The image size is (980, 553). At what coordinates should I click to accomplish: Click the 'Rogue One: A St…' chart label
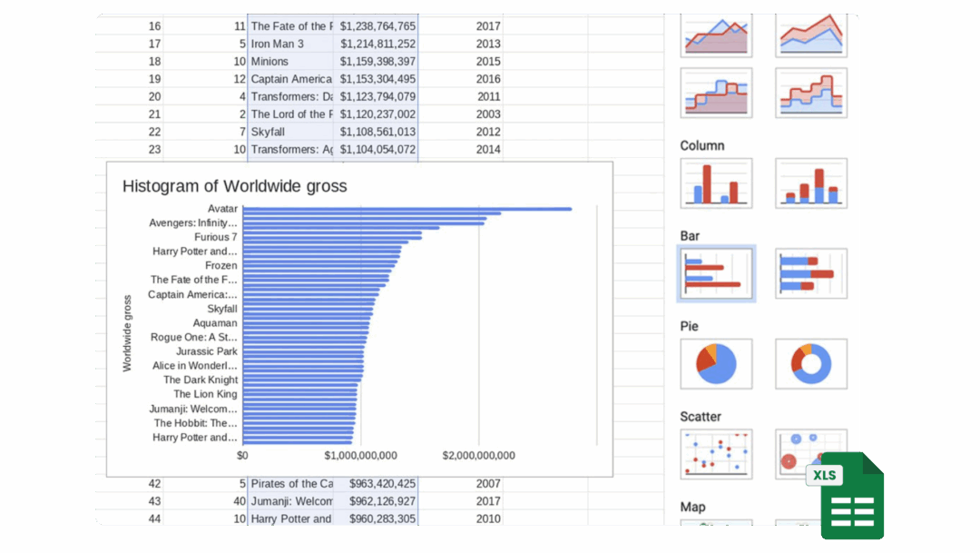(194, 337)
